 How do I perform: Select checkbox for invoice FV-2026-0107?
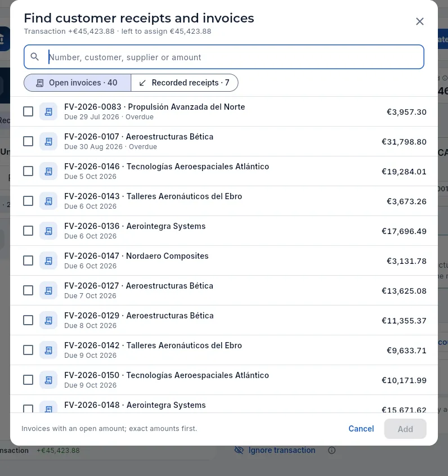pos(28,141)
